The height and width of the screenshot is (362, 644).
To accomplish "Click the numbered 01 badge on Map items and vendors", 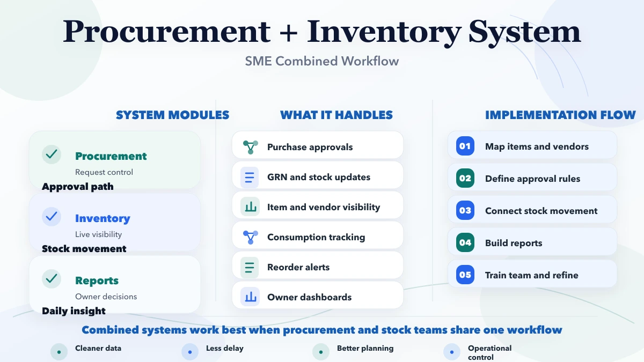I will (x=464, y=146).
